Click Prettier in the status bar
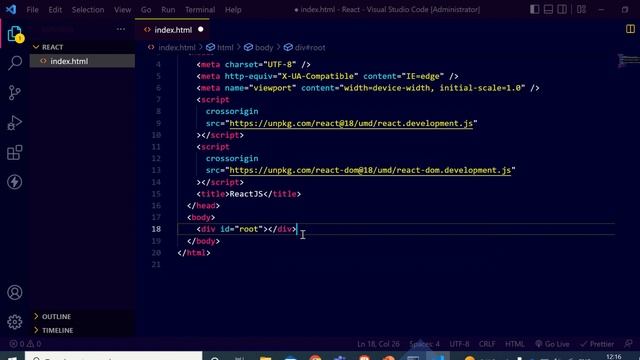 click(597, 344)
